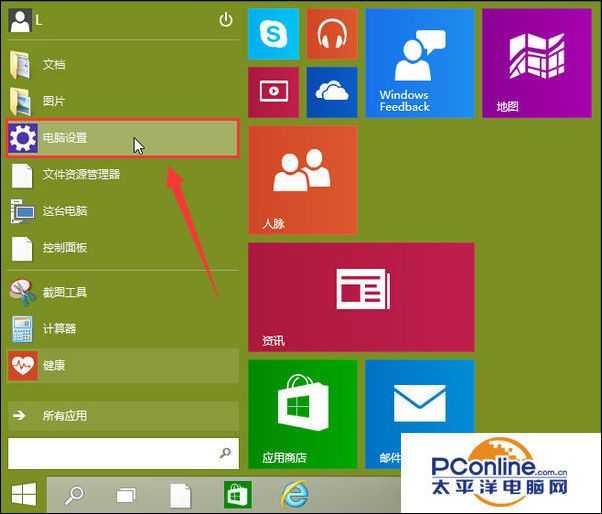The height and width of the screenshot is (514, 602).
Task: Click the start menu search box
Action: pos(123,453)
